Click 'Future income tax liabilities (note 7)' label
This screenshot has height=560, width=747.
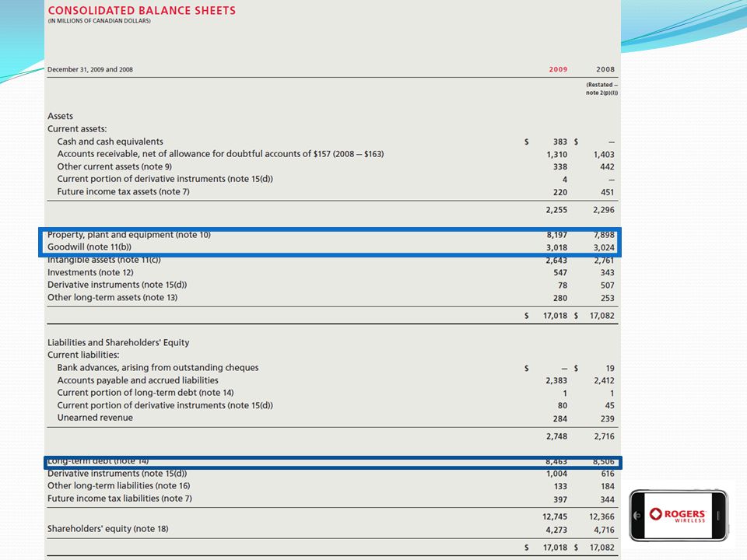click(120, 498)
